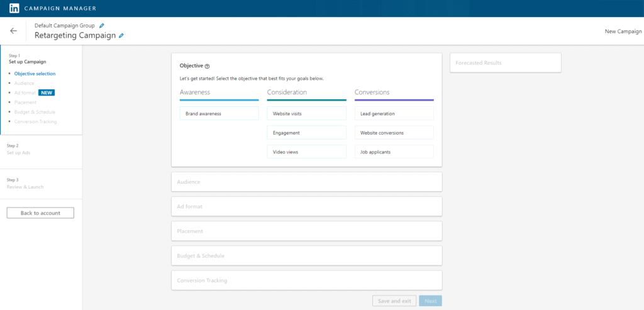Pick Website conversions objective
This screenshot has height=310, width=644.
pyautogui.click(x=394, y=133)
